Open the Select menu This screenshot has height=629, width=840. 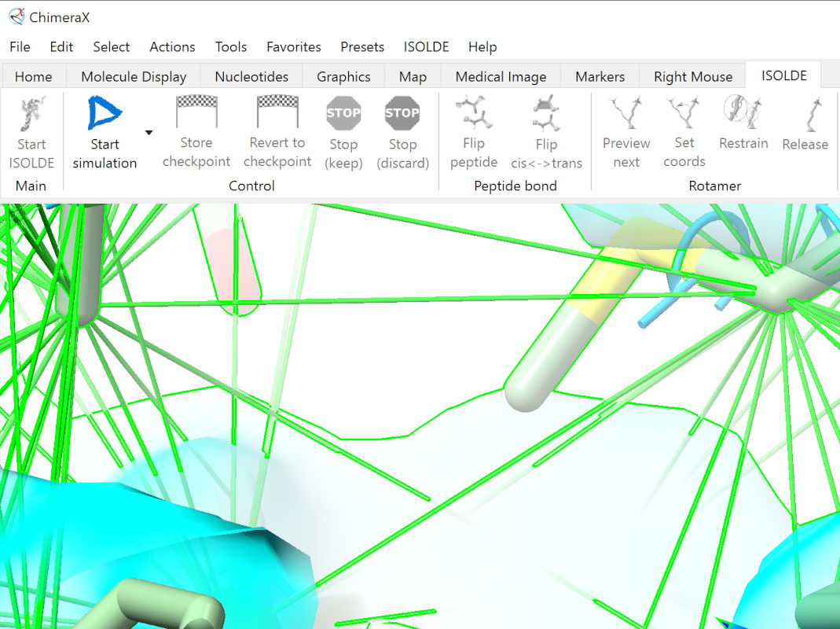pos(112,47)
